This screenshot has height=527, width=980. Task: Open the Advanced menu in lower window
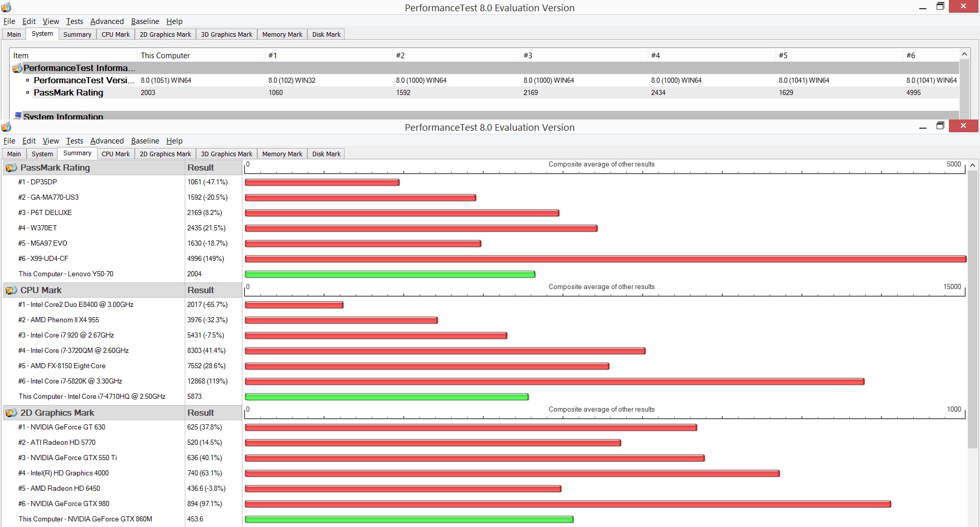tap(107, 141)
